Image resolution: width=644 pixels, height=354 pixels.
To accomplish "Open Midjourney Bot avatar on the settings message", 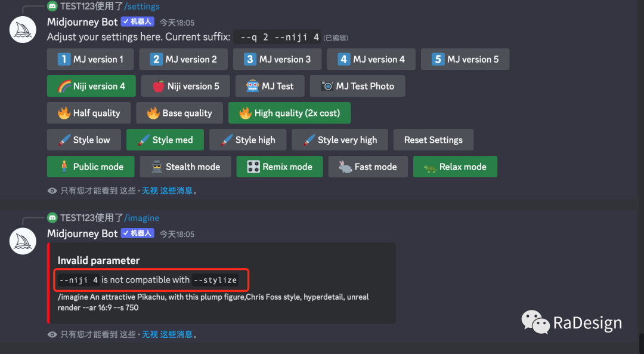I will point(23,30).
